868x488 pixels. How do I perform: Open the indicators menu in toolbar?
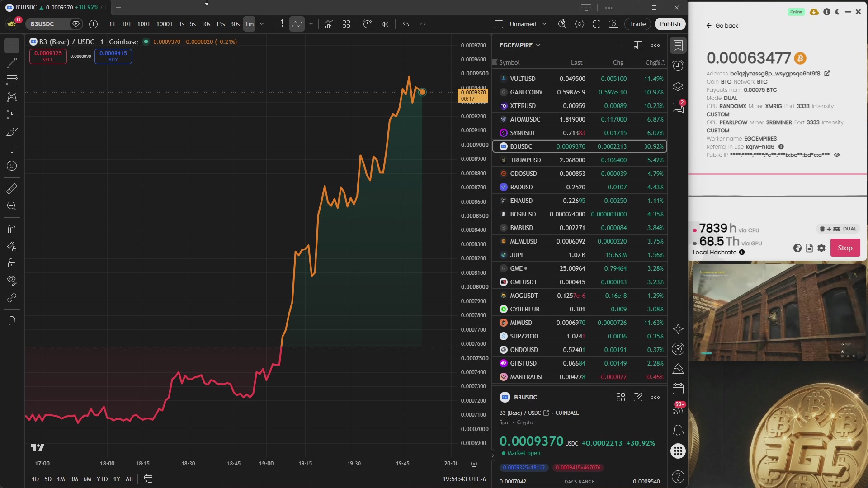pos(329,24)
